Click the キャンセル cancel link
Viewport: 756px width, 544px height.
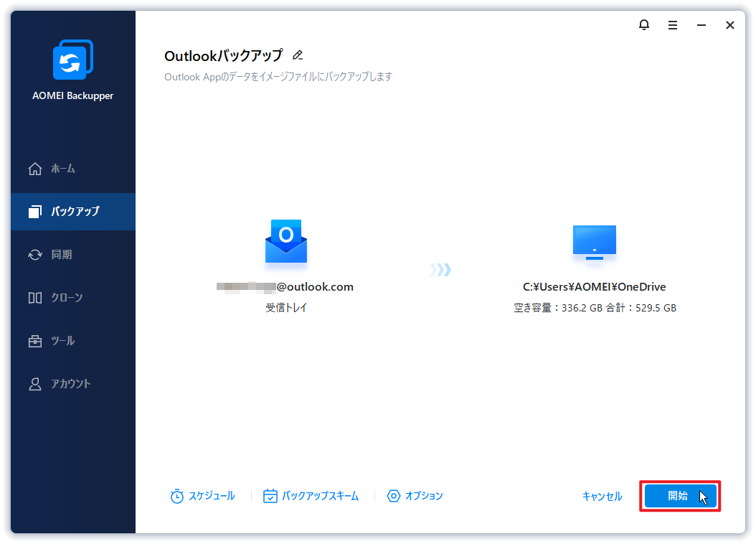point(603,496)
